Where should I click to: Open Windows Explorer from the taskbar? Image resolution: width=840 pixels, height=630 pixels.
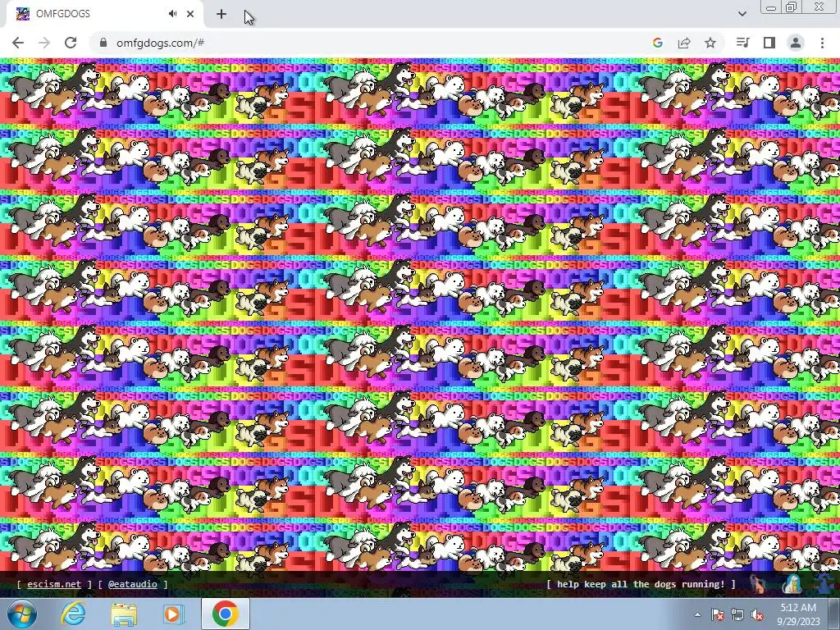(124, 614)
